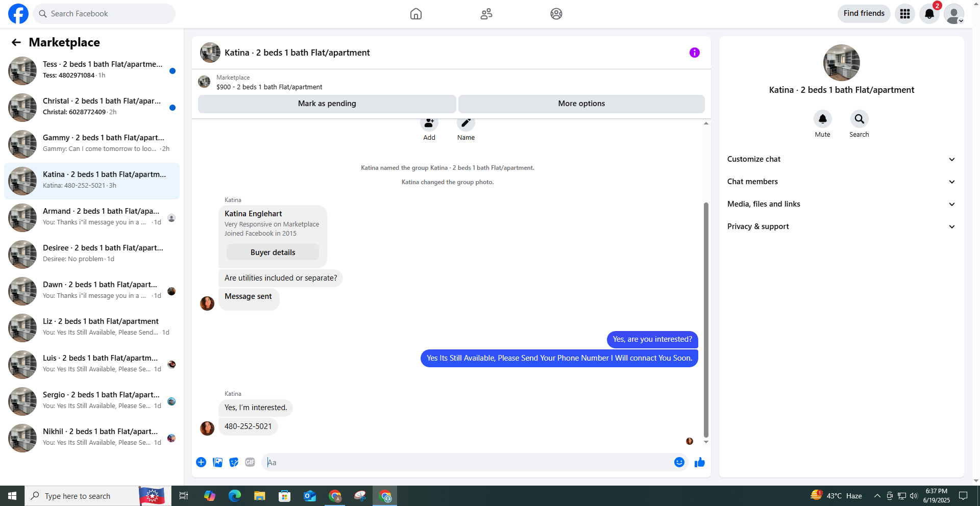This screenshot has height=506, width=980.
Task: Open Sergio conversation in chat list
Action: point(92,401)
